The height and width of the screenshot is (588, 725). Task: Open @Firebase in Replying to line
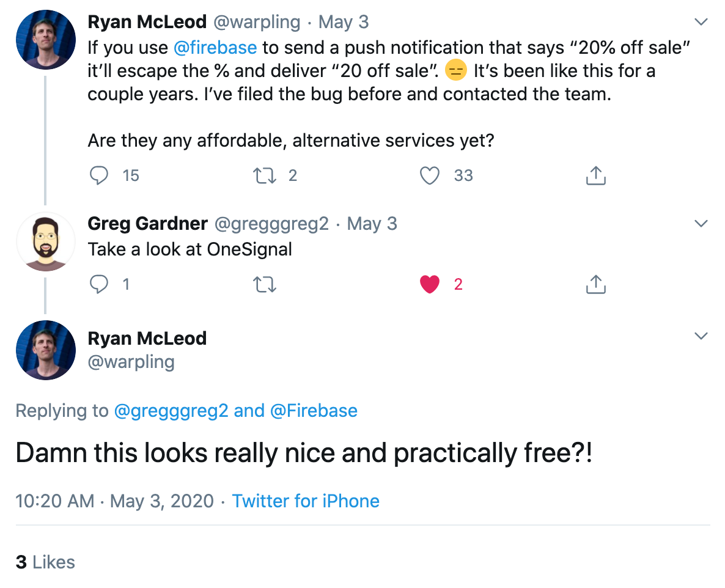pos(314,411)
